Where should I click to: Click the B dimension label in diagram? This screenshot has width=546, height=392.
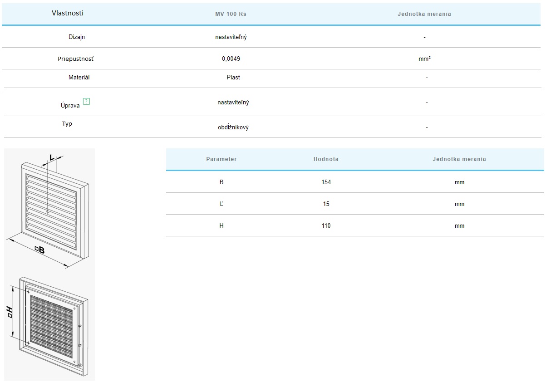39,249
